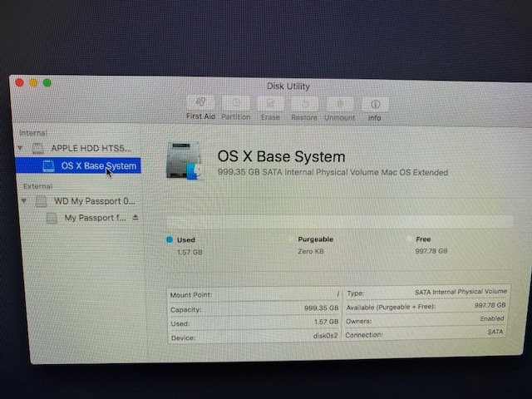Click the disk usage bar

340,222
